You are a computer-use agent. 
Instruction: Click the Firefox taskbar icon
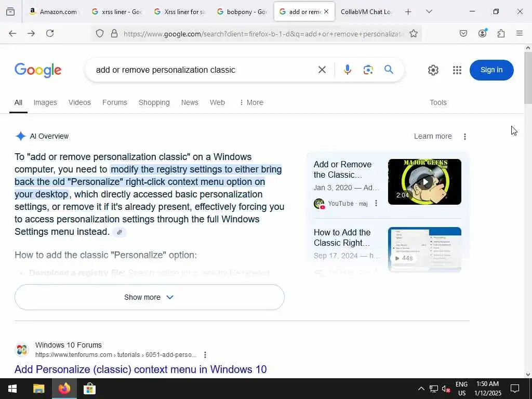[x=64, y=389]
